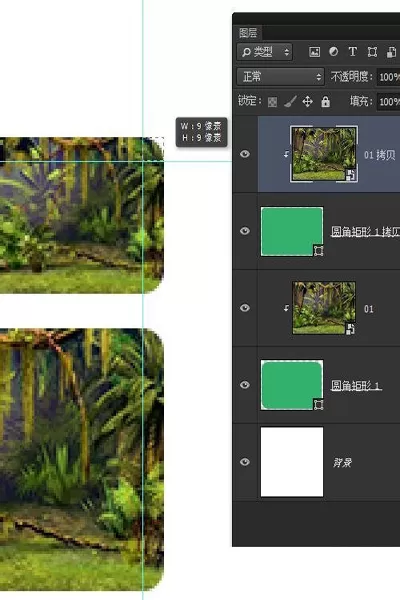Hide the 背景 layer
Screen dimensions: 400x600
click(245, 462)
